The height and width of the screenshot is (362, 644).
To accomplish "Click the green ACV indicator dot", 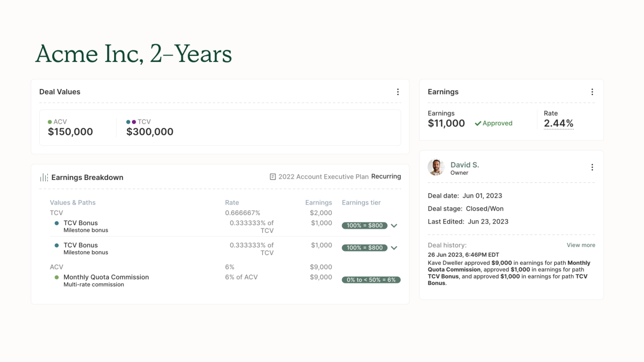I will 50,122.
